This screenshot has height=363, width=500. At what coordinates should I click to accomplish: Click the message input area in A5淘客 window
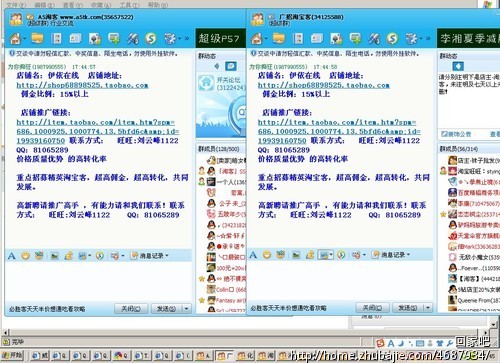click(x=98, y=282)
